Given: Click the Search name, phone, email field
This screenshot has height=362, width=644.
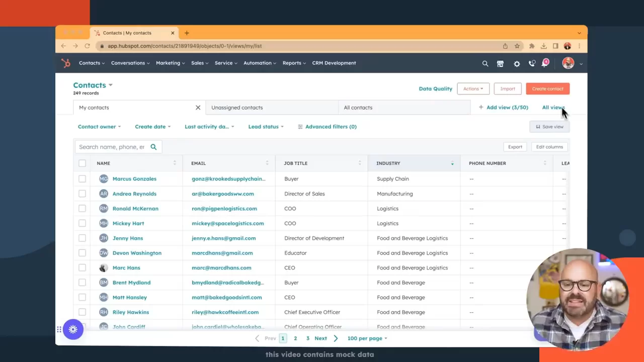Looking at the screenshot, I should (112, 147).
